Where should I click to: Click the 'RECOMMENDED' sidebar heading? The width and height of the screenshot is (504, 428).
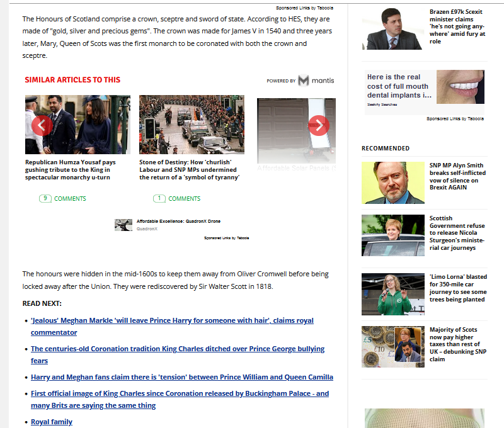coord(386,149)
